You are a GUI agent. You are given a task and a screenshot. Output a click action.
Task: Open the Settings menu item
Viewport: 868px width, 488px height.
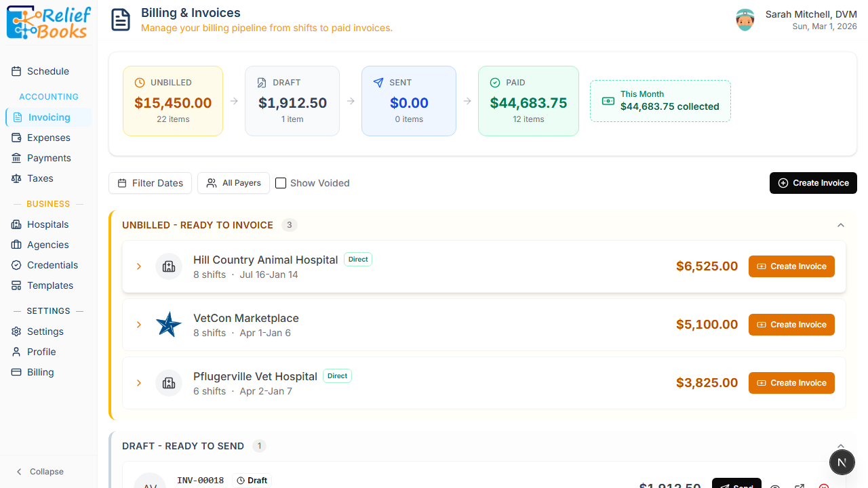[x=45, y=331]
